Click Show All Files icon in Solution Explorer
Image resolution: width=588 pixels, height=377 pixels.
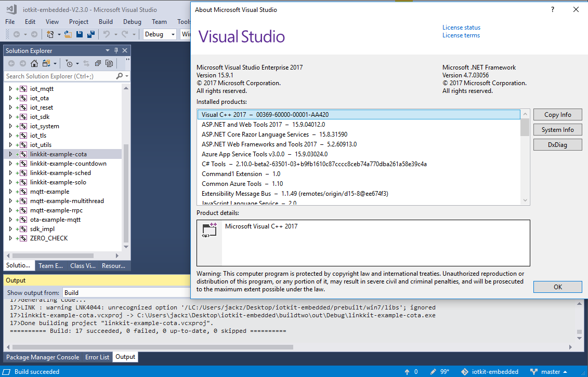coord(109,63)
